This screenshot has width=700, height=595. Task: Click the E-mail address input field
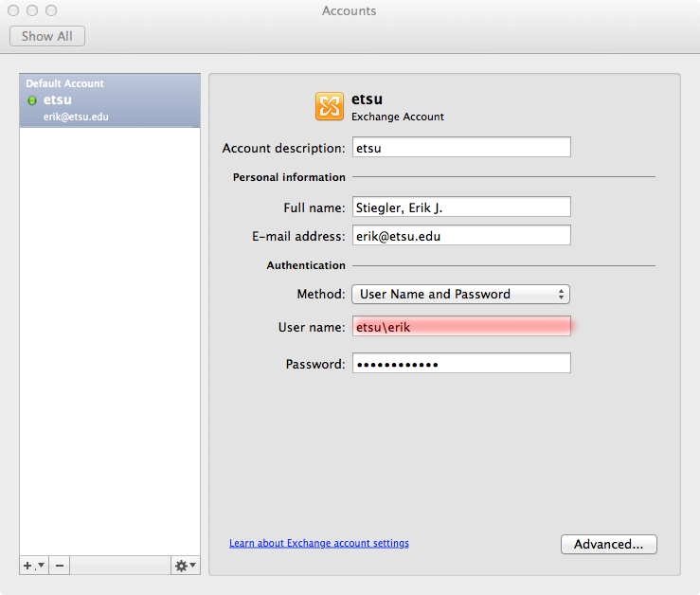coord(461,235)
